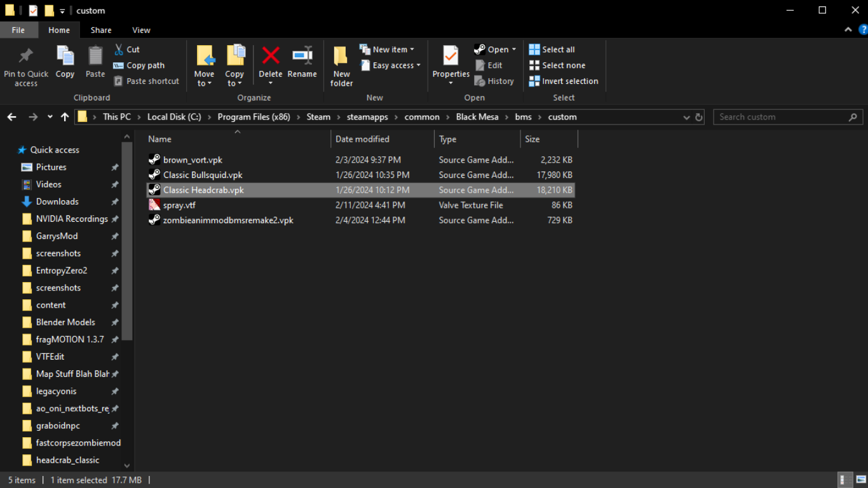
Task: Navigate to Black Mesa in the address bar
Action: coord(478,117)
